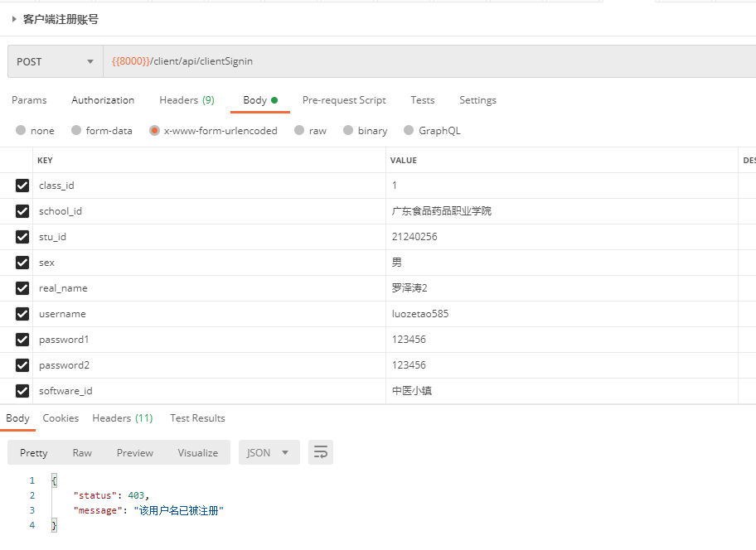Uncheck the class_id parameter checkbox

[22, 186]
